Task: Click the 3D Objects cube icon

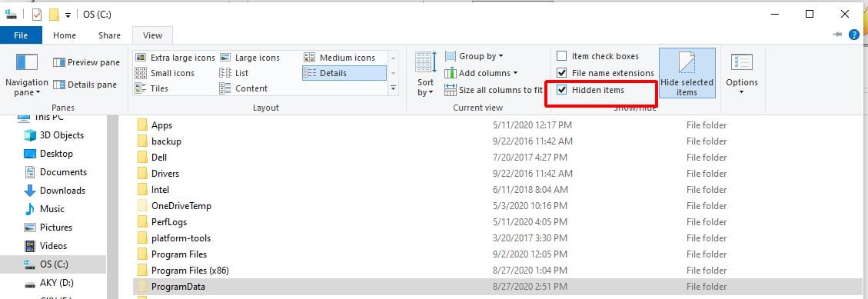Action: click(30, 135)
